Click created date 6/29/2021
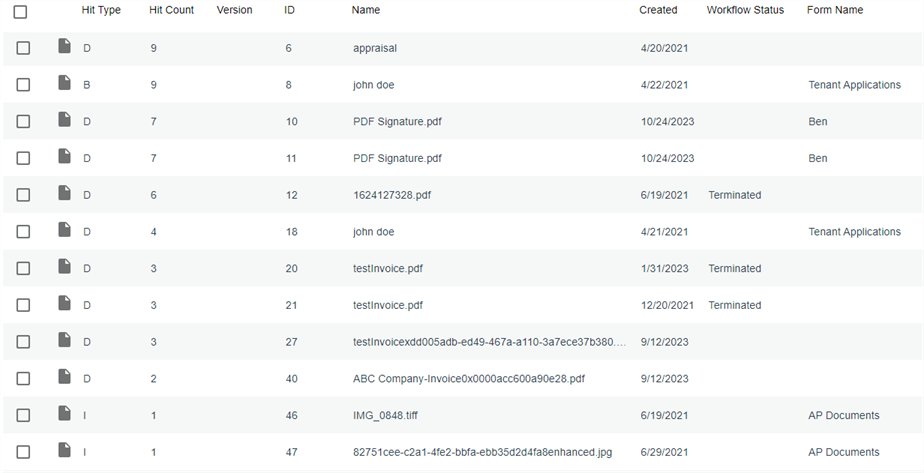Image resolution: width=924 pixels, height=473 pixels. [x=664, y=452]
